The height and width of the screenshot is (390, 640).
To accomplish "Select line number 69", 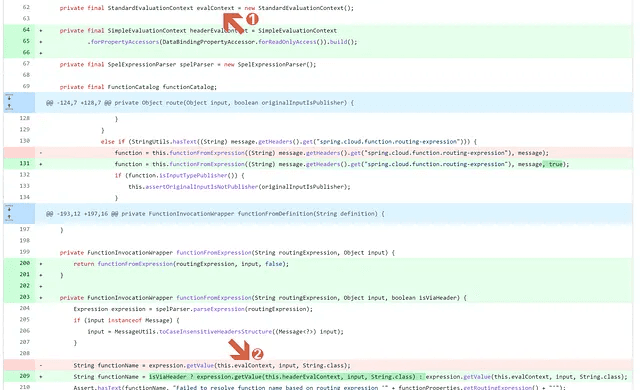I will pyautogui.click(x=26, y=86).
